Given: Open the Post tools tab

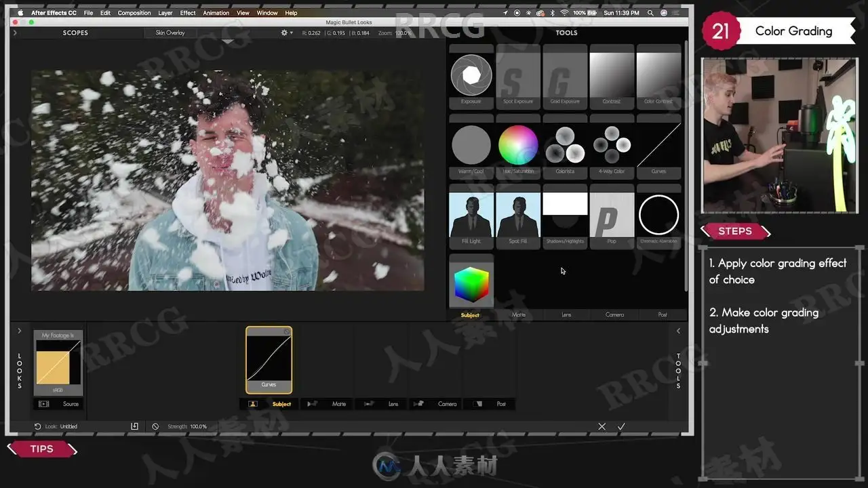Looking at the screenshot, I should click(x=663, y=314).
